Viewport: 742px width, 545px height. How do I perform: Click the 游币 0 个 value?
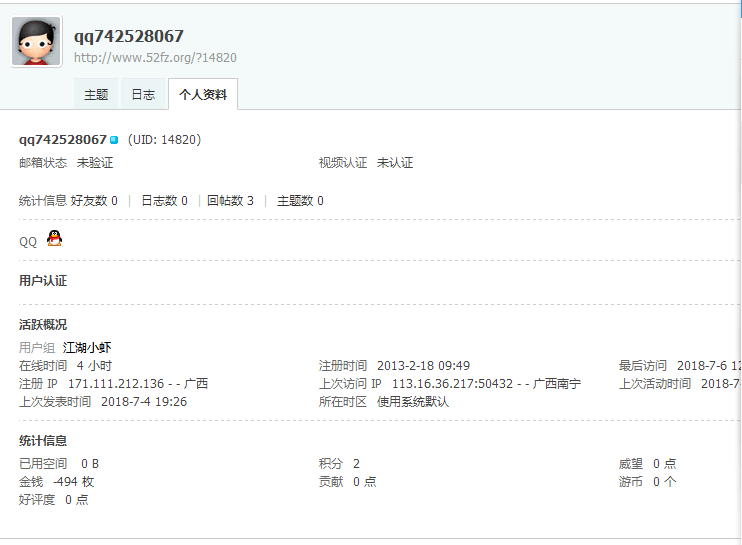point(664,482)
